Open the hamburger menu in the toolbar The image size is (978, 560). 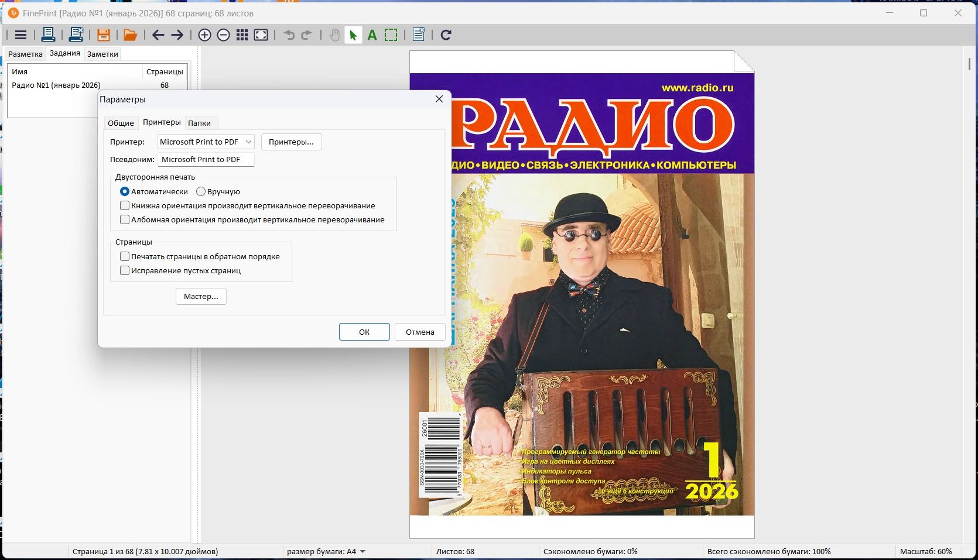click(x=20, y=35)
